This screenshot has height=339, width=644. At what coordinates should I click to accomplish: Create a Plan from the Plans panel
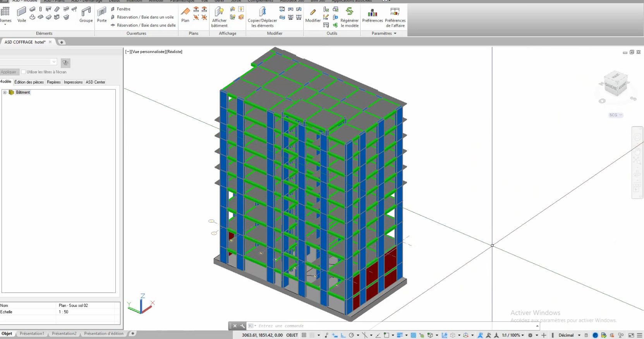(185, 15)
